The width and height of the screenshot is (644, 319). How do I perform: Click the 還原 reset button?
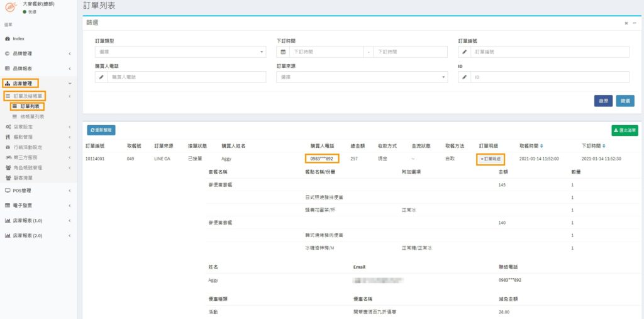(603, 101)
